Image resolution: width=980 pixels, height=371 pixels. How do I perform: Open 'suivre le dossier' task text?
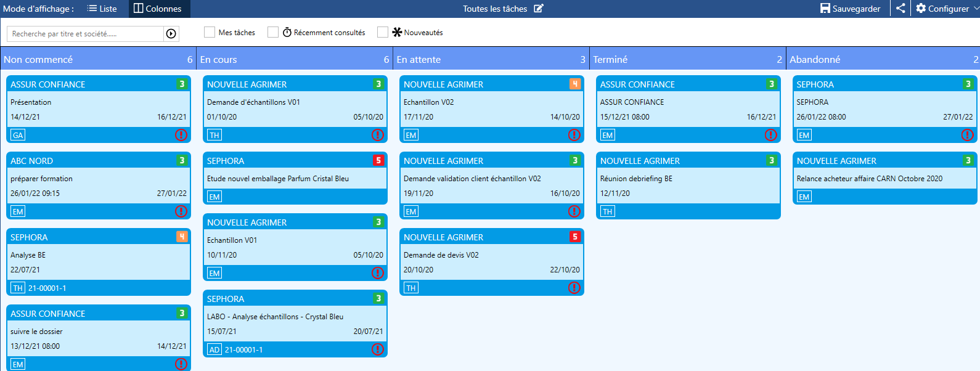[x=36, y=332]
